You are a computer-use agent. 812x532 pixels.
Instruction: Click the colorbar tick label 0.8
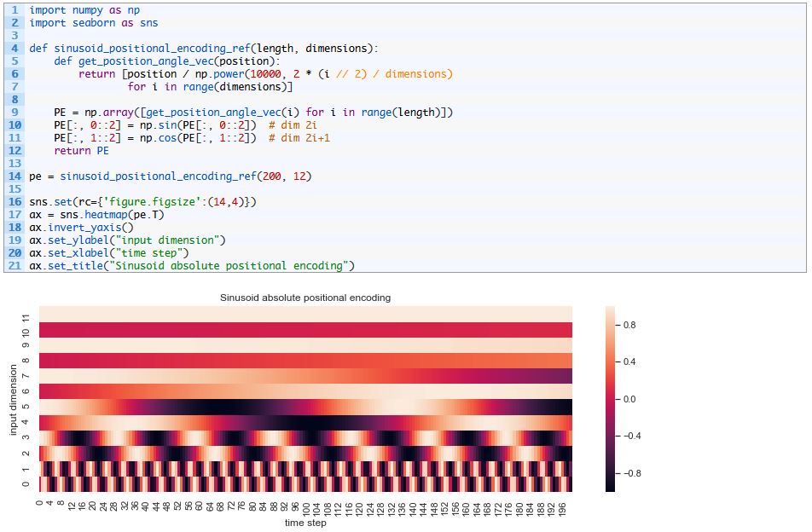(629, 325)
